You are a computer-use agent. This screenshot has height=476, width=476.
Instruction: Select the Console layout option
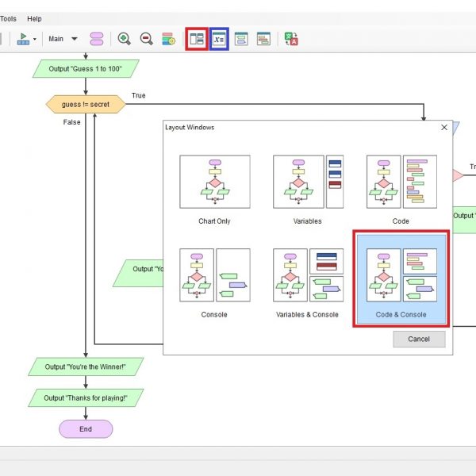[214, 282]
